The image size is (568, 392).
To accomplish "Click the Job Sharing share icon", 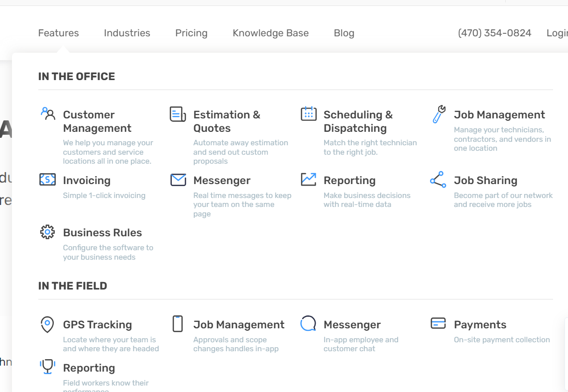I will click(x=438, y=180).
